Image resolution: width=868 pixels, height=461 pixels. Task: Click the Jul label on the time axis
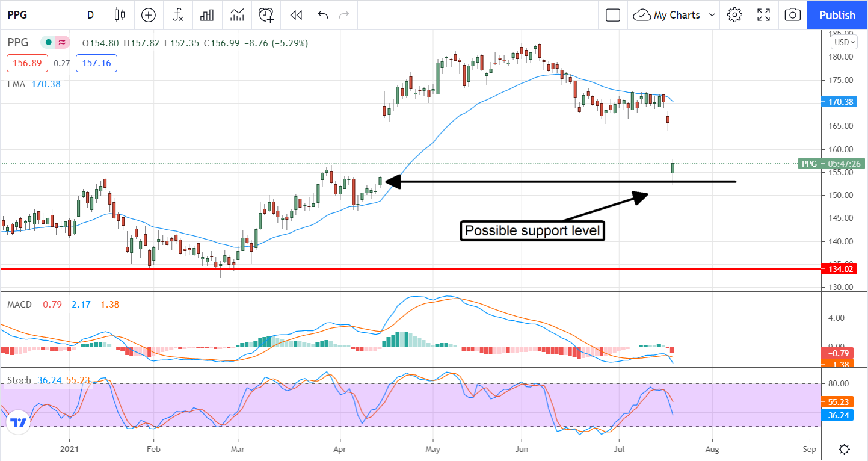pyautogui.click(x=619, y=449)
